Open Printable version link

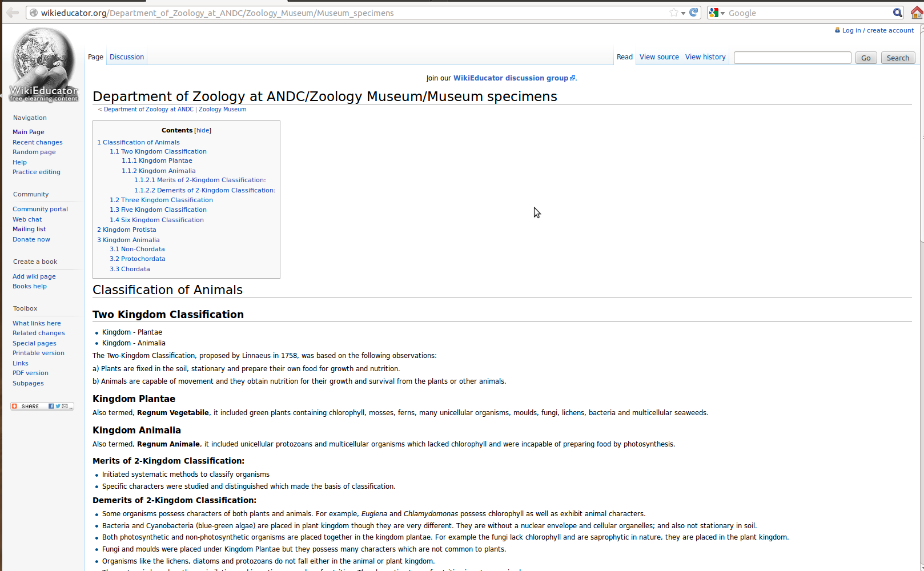coord(38,353)
